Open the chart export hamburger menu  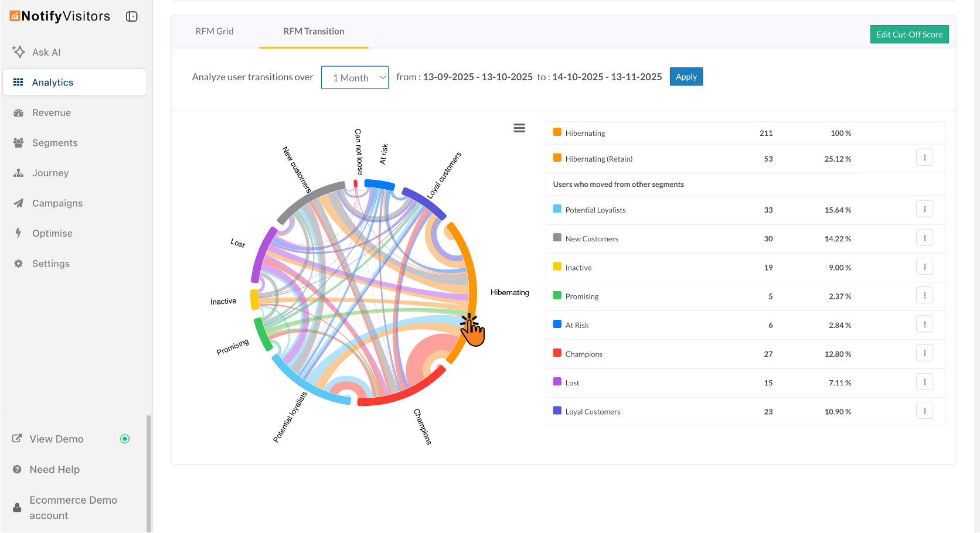tap(519, 128)
